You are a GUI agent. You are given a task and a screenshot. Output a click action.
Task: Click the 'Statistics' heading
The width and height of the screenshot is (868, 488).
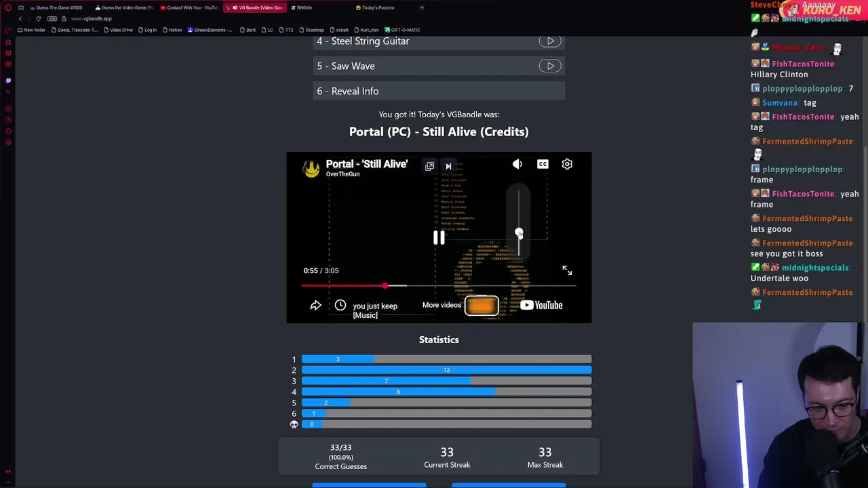(439, 340)
